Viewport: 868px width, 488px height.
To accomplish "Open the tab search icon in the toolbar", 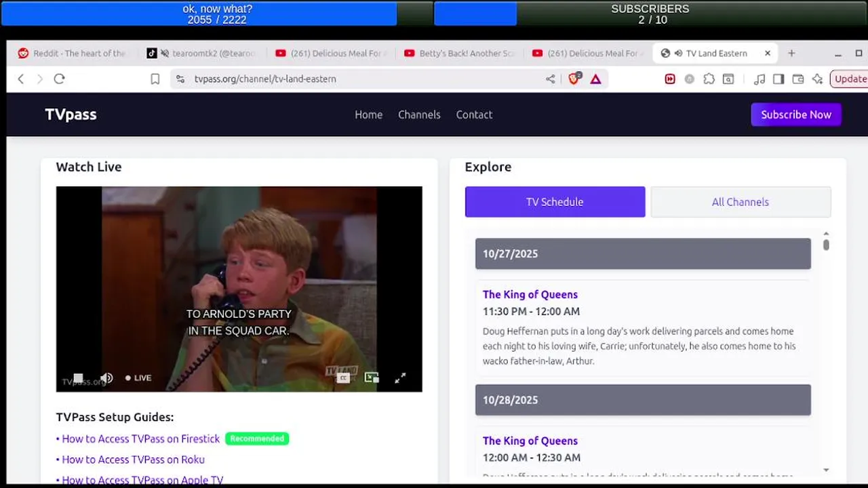I will click(x=728, y=79).
